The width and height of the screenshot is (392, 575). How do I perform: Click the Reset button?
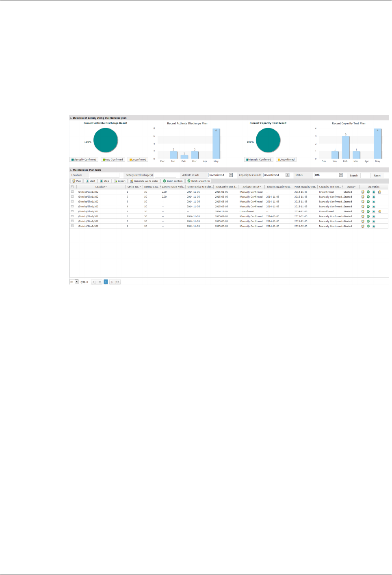click(x=377, y=176)
